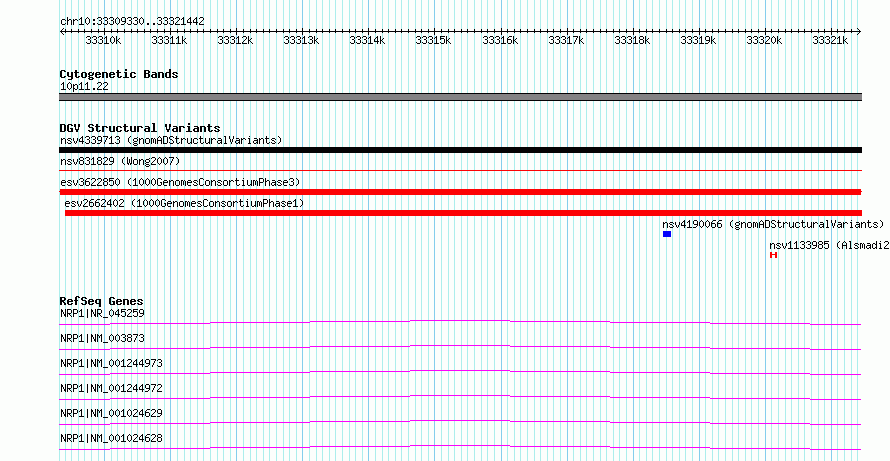This screenshot has height=461, width=890.
Task: Click the 33321k ruler tick label
Action: (830, 40)
